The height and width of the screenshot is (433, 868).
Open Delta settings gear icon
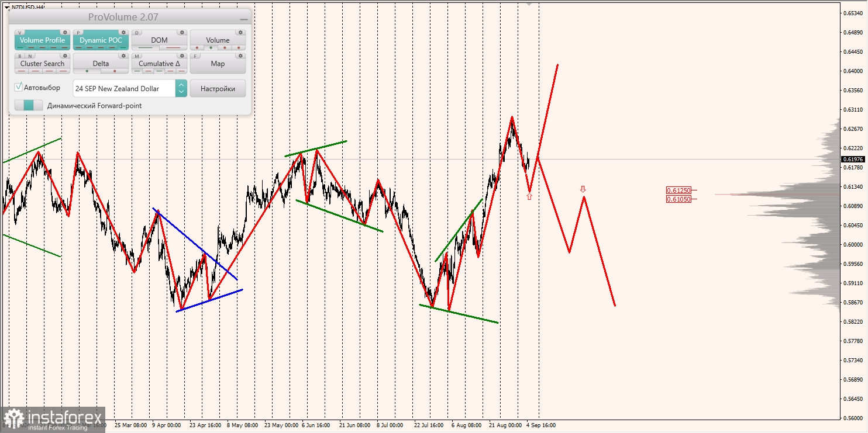pyautogui.click(x=123, y=56)
